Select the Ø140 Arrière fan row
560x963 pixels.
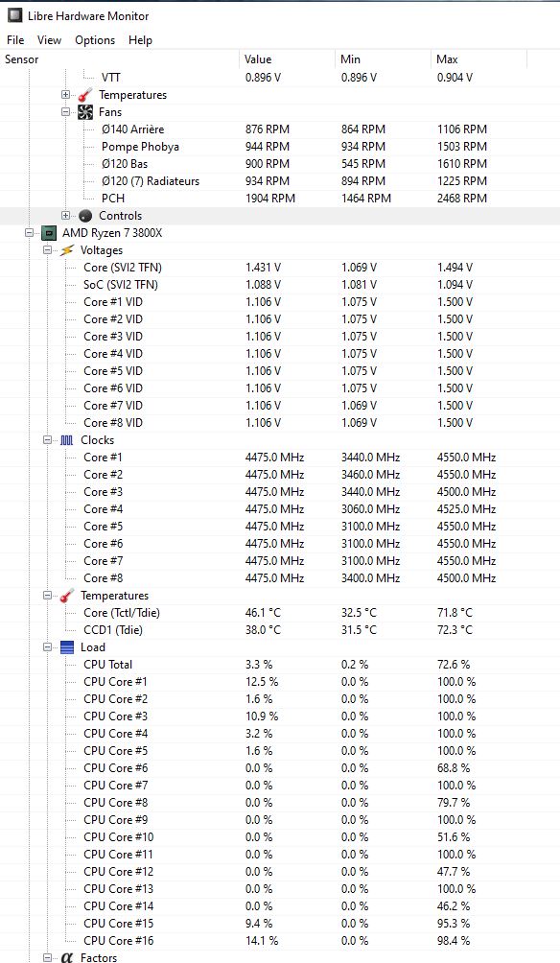point(280,129)
